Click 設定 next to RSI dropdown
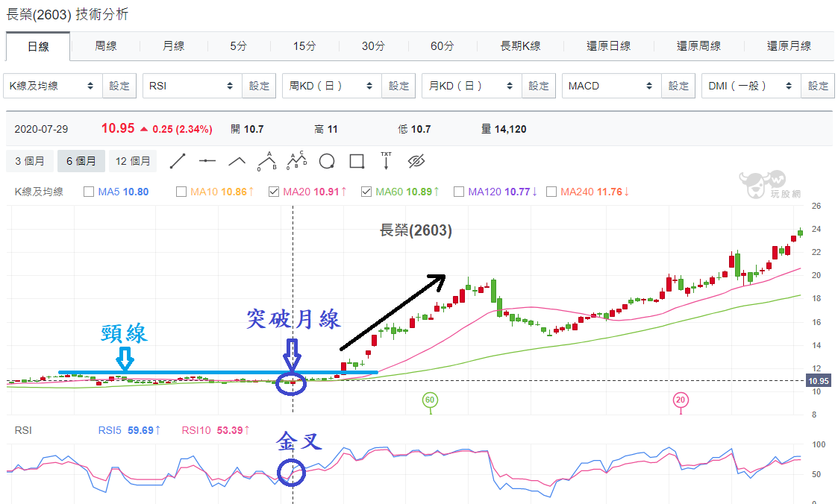 [259, 86]
